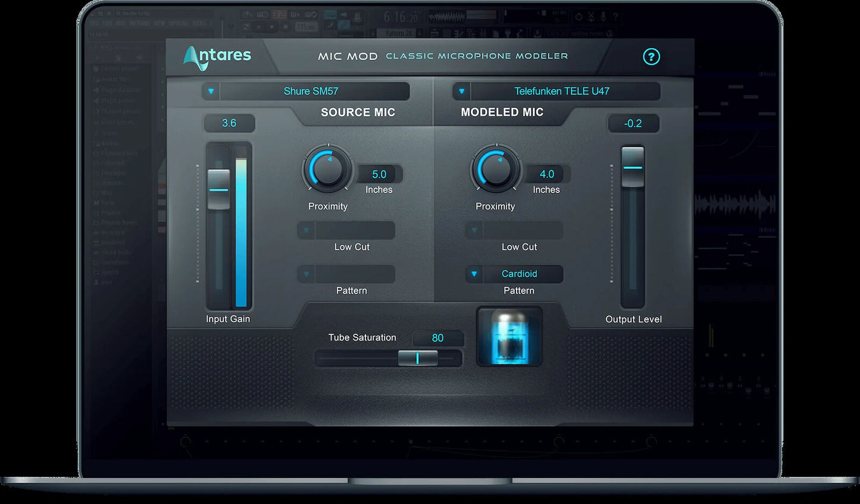
Task: Open the Source Mic Low Cut dropdown
Action: click(x=345, y=230)
